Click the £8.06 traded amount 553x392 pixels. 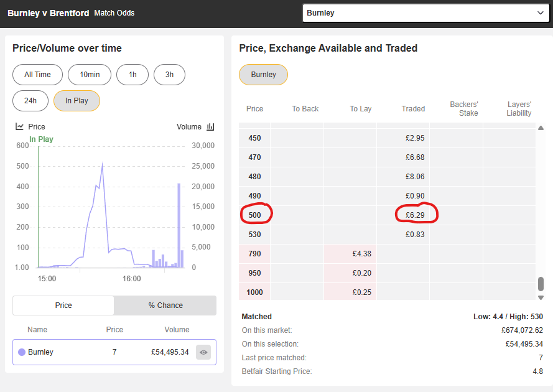415,177
